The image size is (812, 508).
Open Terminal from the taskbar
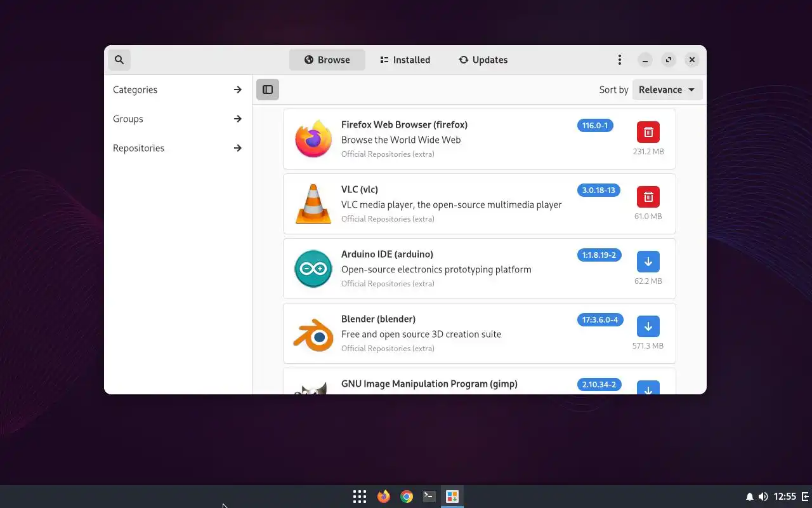click(429, 497)
